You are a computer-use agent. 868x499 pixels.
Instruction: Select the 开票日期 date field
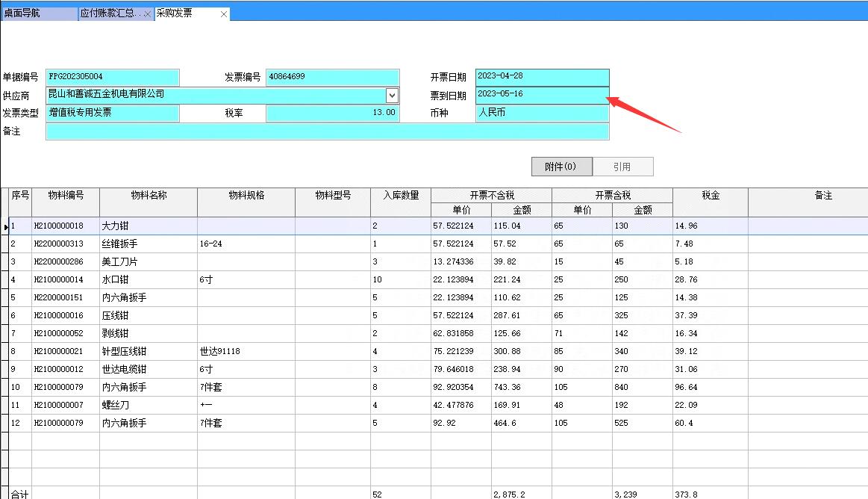542,77
